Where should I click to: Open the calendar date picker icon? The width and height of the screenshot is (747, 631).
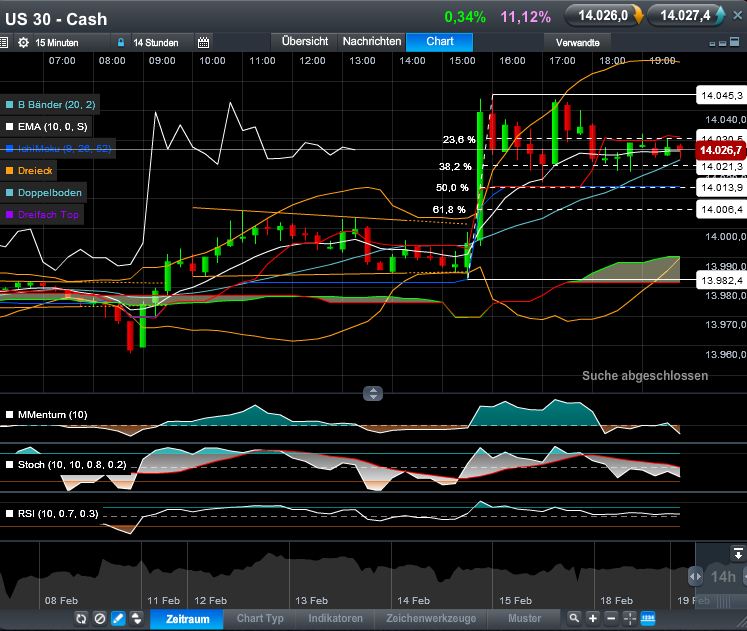[x=203, y=42]
